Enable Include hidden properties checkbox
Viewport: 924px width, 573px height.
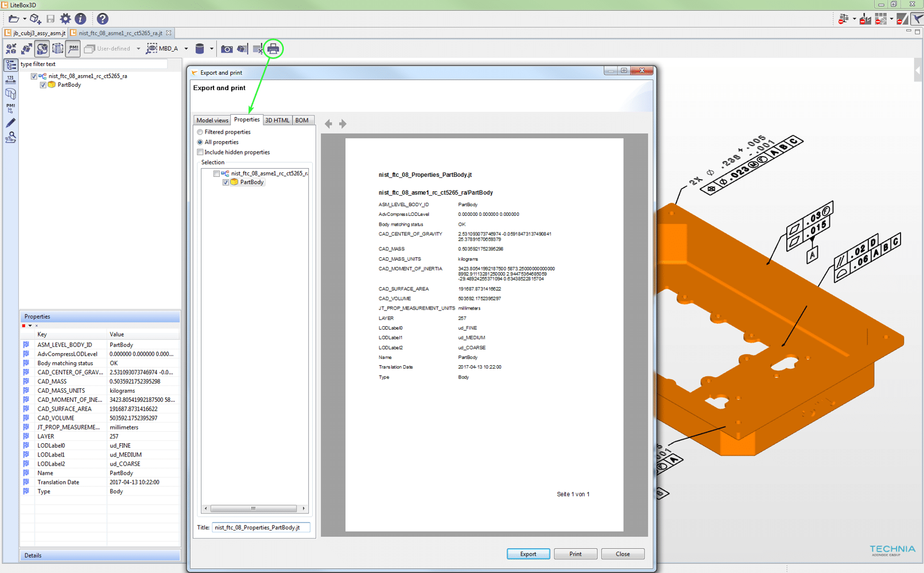pos(200,152)
